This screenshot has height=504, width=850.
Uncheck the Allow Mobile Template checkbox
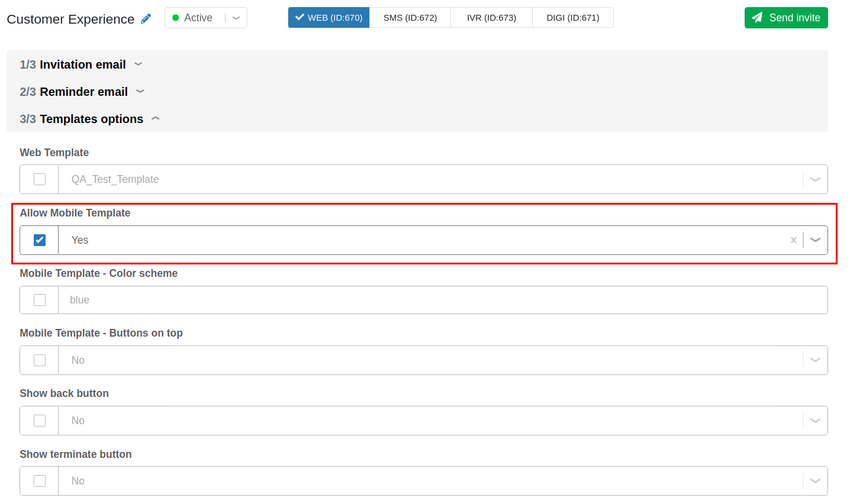[40, 240]
